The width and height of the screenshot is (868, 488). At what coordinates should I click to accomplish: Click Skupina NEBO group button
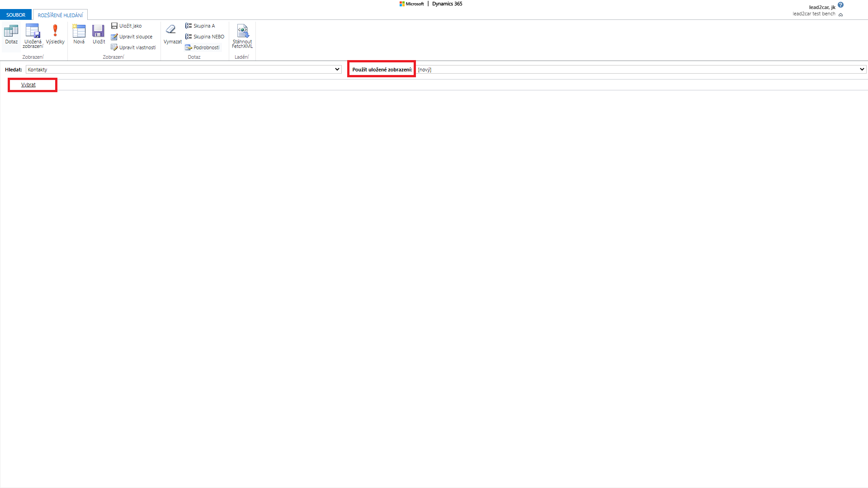coord(205,37)
